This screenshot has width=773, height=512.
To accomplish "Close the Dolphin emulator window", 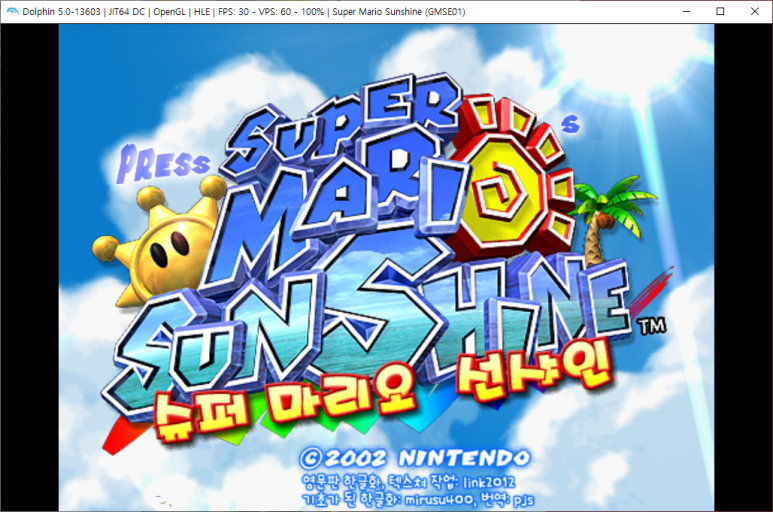I will tap(755, 11).
